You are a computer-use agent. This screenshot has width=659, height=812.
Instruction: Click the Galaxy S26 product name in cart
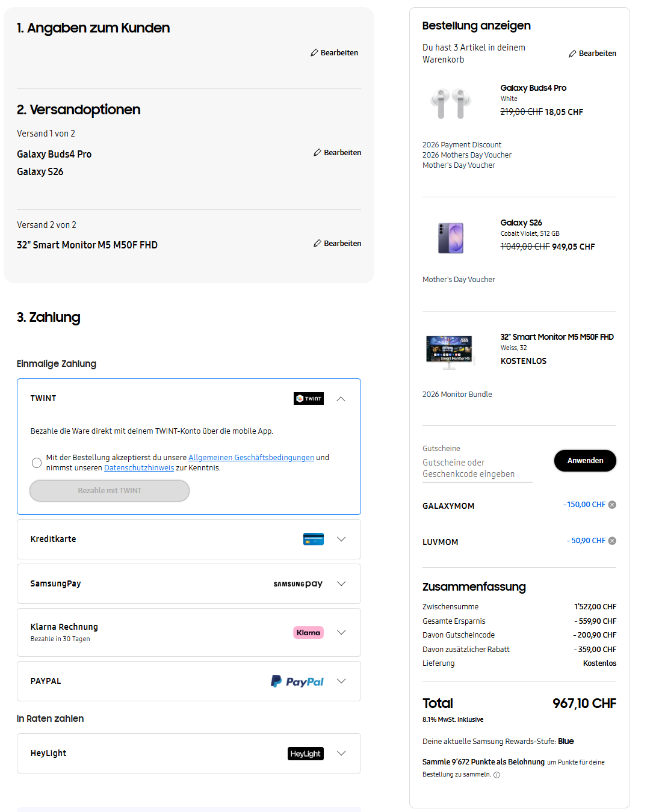521,223
